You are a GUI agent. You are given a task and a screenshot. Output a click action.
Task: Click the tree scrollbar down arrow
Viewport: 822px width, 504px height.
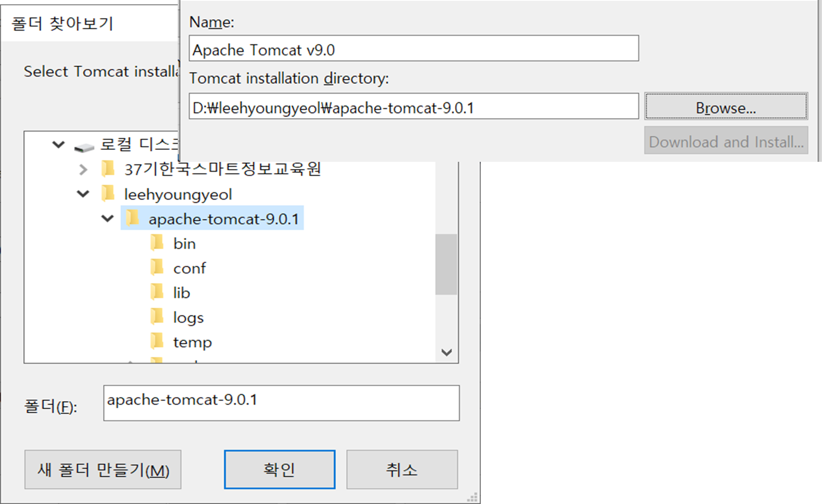coord(446,353)
